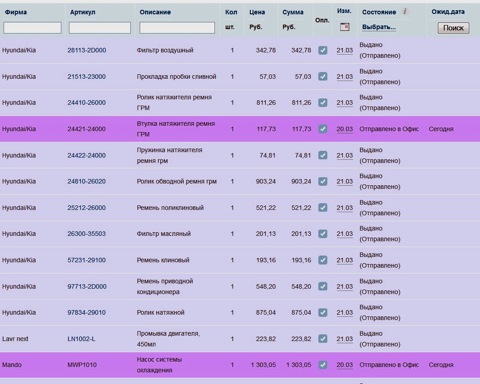Open article link 97834-29010
480x384 pixels.
[x=87, y=312]
